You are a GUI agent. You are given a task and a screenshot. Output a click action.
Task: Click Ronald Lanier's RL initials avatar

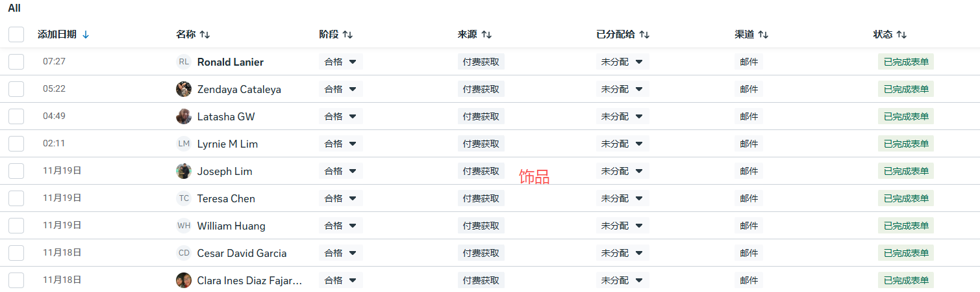pos(184,62)
